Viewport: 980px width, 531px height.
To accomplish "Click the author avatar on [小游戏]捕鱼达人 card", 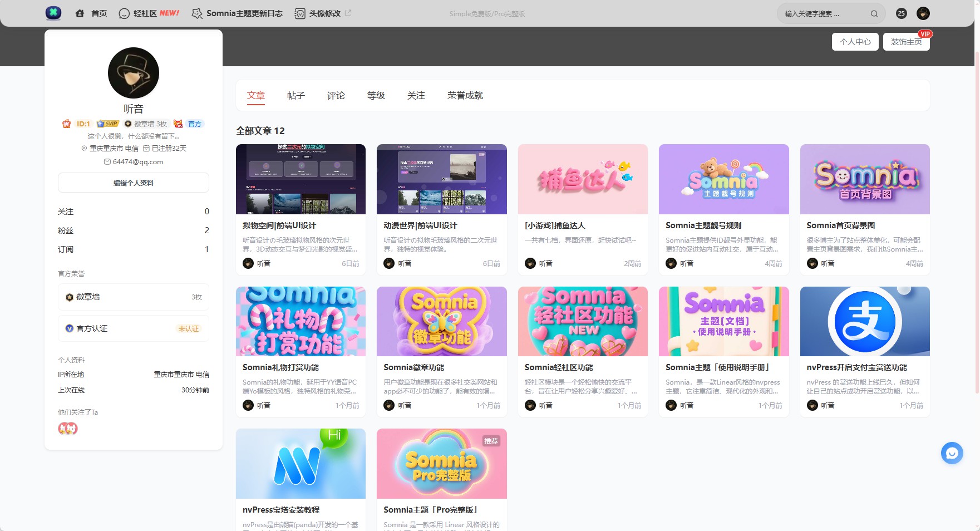I will point(530,263).
